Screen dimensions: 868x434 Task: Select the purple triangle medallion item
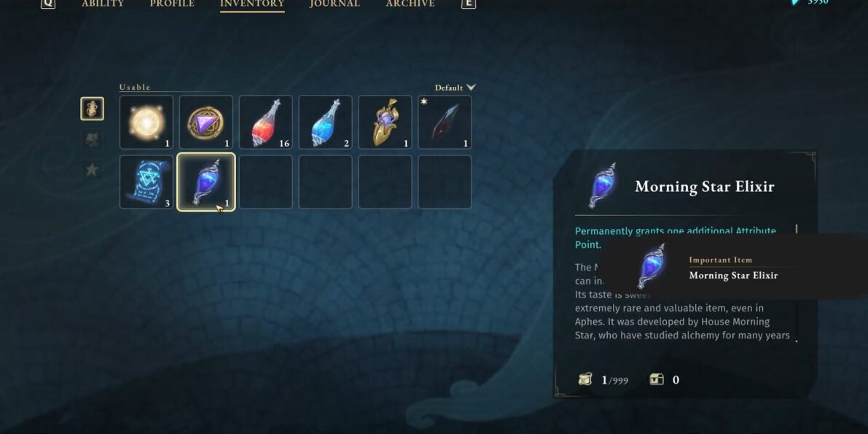tap(206, 122)
